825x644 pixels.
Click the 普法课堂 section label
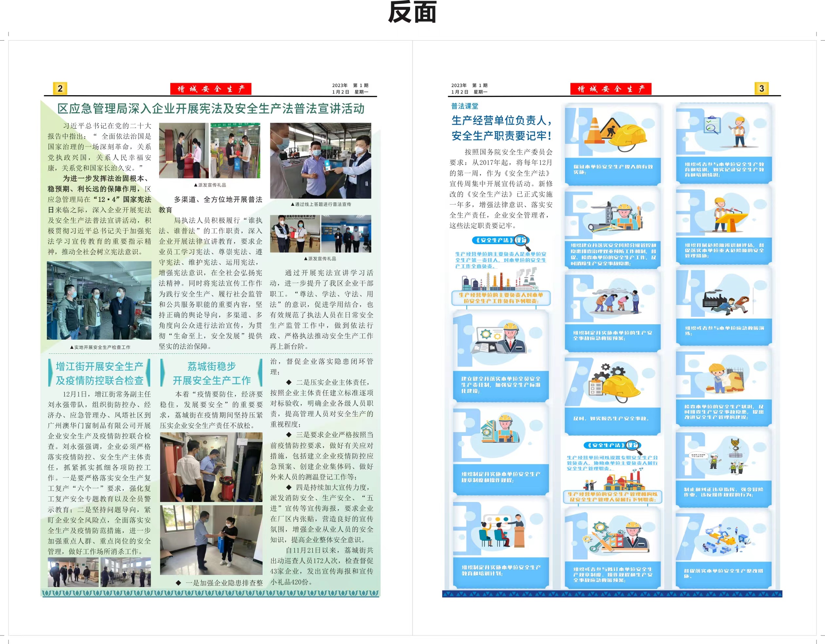coord(465,106)
